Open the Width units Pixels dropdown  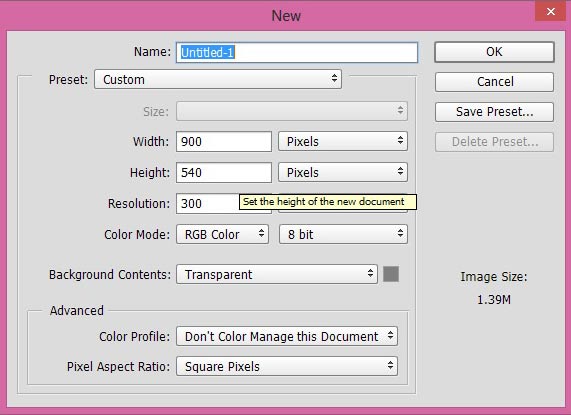[343, 141]
